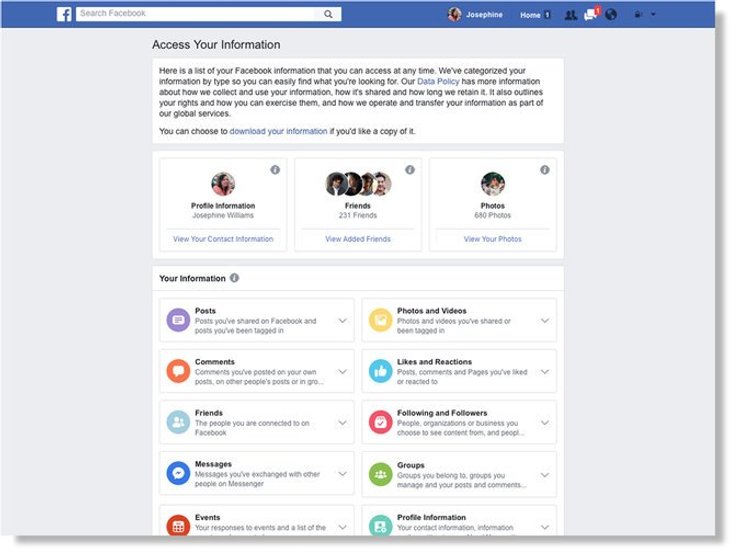Viewport: 740px width, 554px height.
Task: Click the green Groups icon
Action: tap(380, 474)
